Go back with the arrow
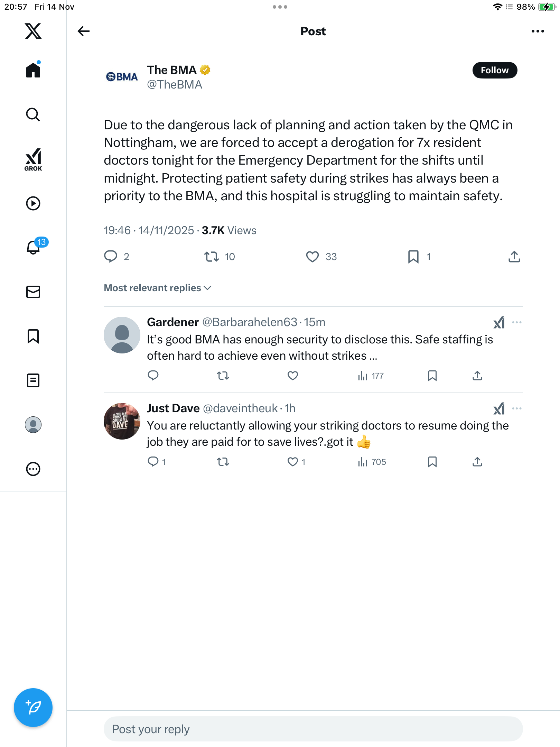This screenshot has width=560, height=747. tap(84, 31)
